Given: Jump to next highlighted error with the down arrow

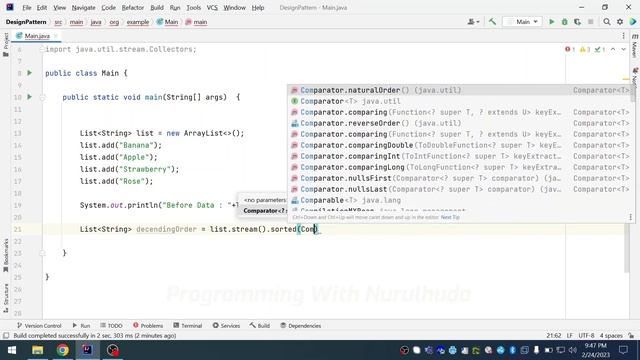Looking at the screenshot, I should [623, 49].
